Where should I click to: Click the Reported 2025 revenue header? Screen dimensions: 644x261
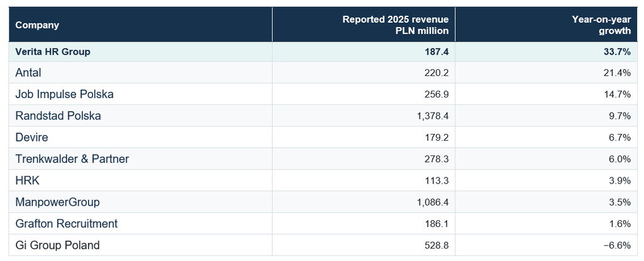(364, 25)
